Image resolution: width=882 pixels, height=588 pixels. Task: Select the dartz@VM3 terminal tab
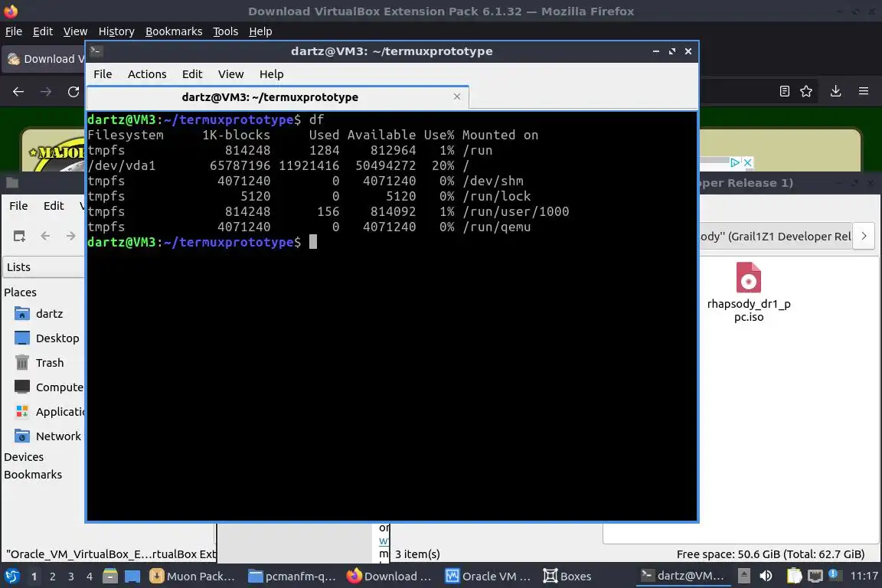(270, 97)
